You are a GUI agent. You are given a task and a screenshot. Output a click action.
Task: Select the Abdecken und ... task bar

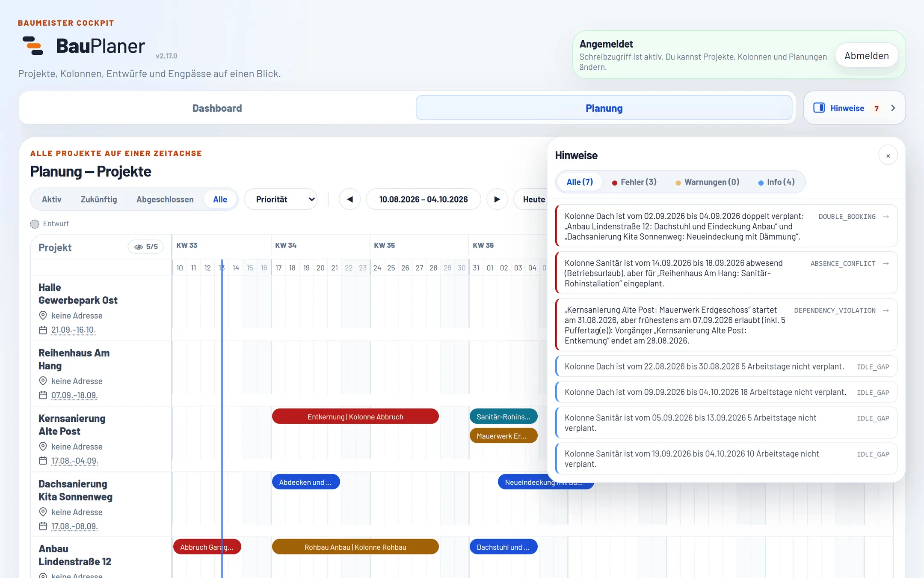[x=306, y=482]
